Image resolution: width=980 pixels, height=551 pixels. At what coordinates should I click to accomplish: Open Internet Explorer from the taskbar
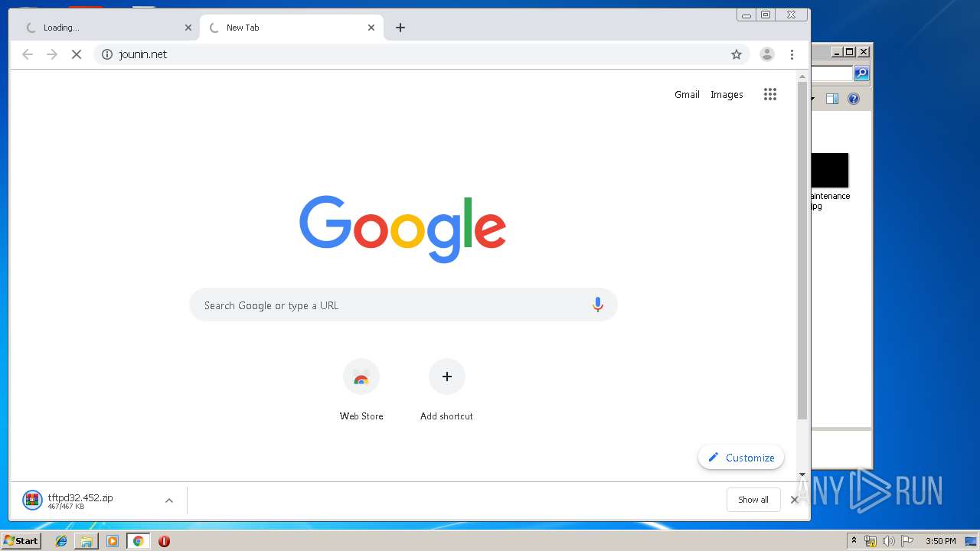tap(61, 541)
